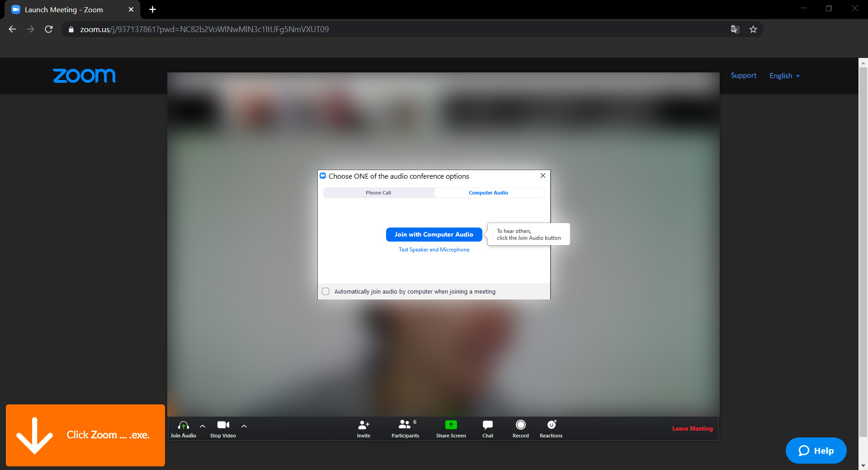
Task: Bookmark this page with the star icon
Action: (x=753, y=29)
